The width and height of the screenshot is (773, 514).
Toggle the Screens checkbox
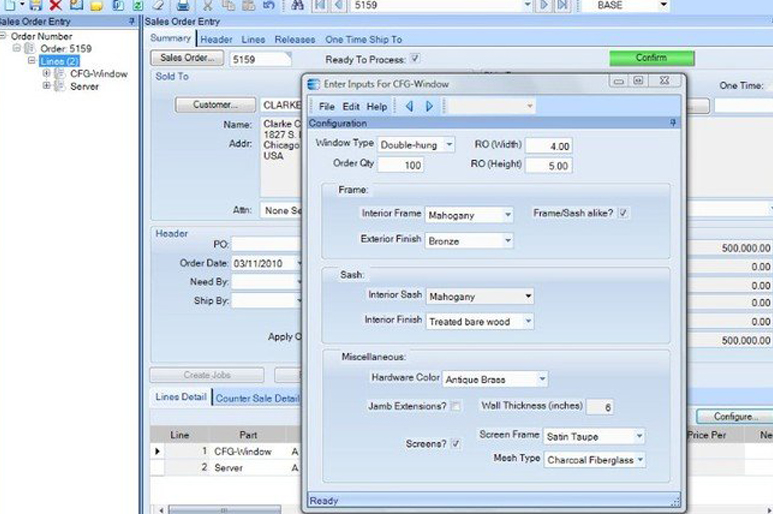(x=455, y=443)
